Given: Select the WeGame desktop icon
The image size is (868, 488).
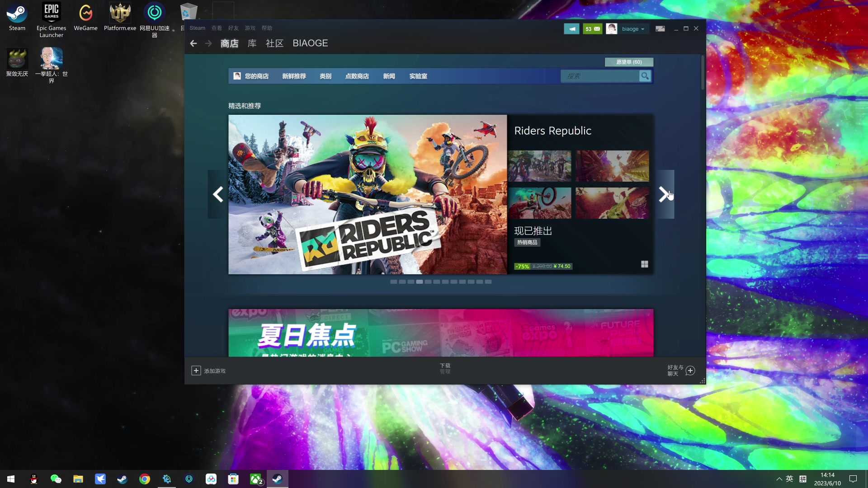Looking at the screenshot, I should coord(86,17).
